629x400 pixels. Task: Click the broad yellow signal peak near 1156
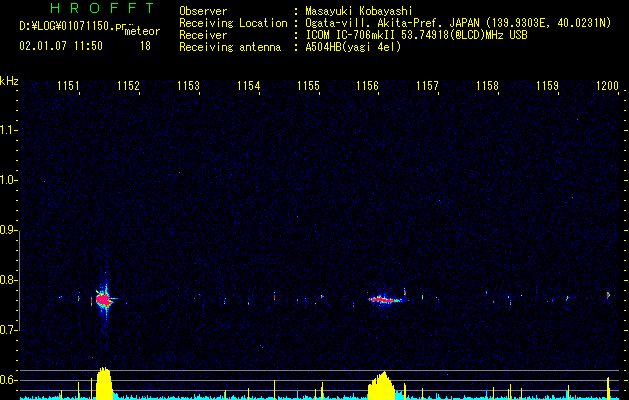(x=383, y=385)
